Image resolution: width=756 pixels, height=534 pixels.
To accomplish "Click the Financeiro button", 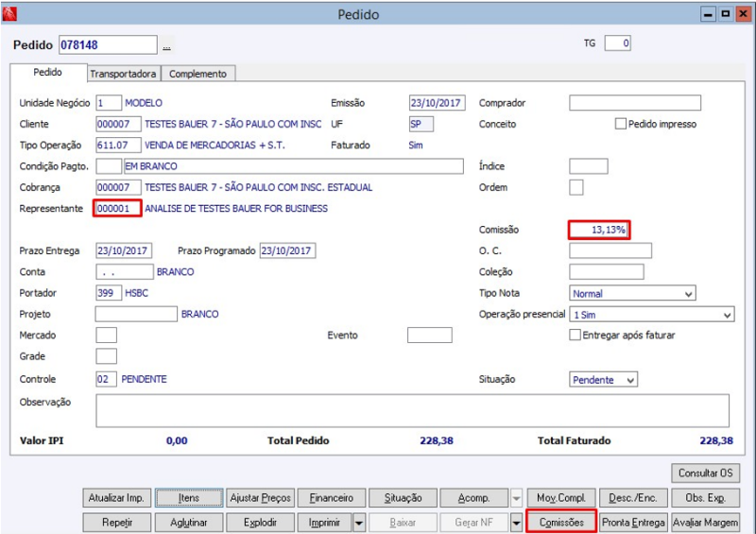I will pyautogui.click(x=332, y=498).
